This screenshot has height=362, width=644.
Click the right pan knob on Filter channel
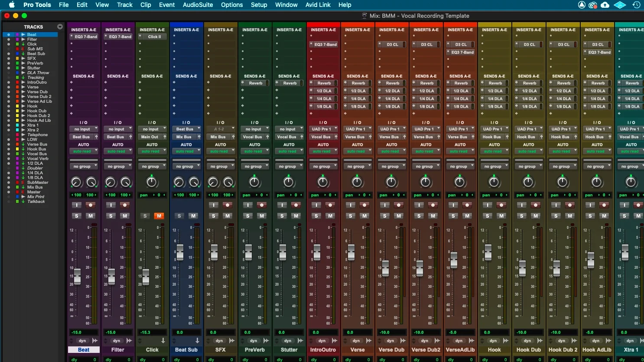[x=126, y=182]
